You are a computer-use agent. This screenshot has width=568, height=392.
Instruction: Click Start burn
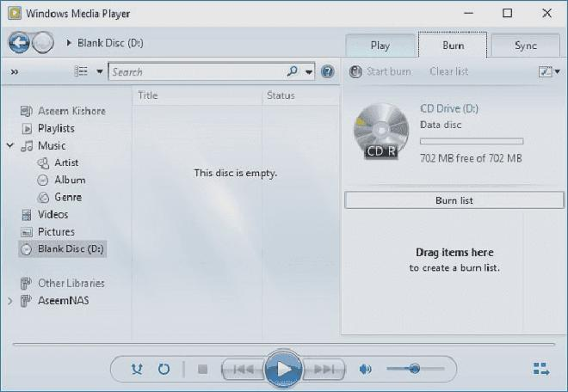coord(380,71)
